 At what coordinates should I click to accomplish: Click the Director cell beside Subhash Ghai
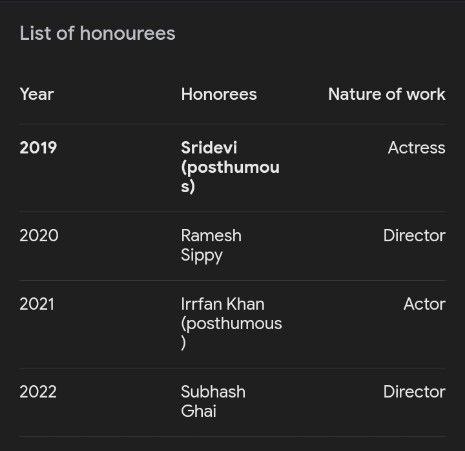coord(414,392)
